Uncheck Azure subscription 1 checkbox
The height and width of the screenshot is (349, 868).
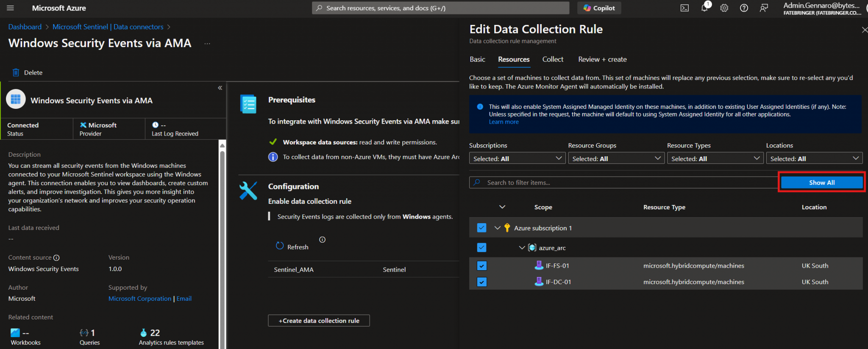pyautogui.click(x=481, y=228)
